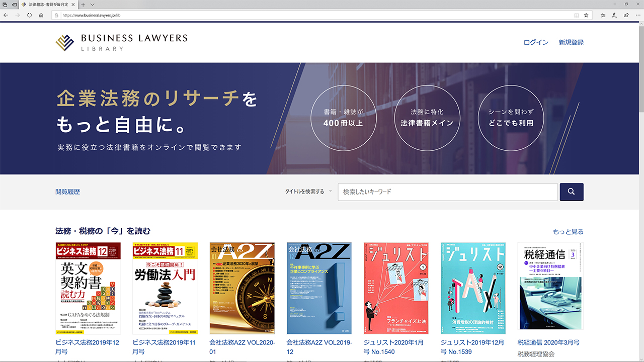The height and width of the screenshot is (362, 644).
Task: Click the Business Lawyers Library logo
Action: click(121, 42)
